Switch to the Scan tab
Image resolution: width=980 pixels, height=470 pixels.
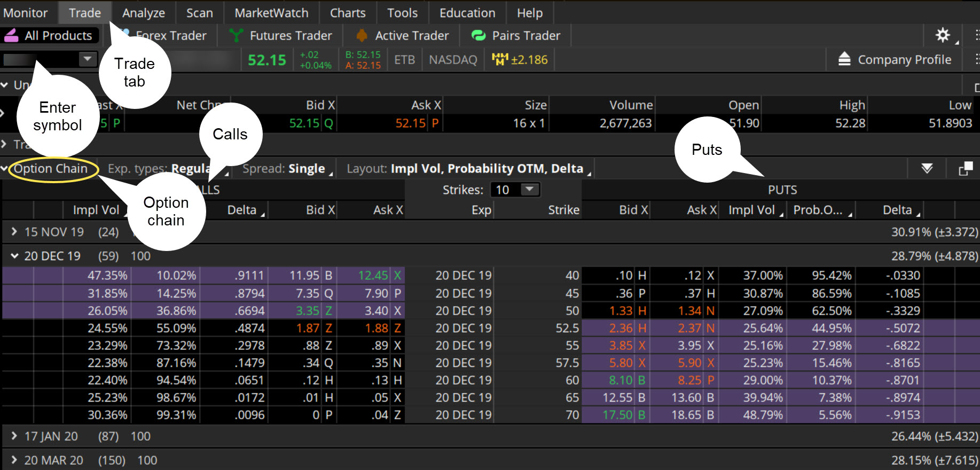coord(200,13)
